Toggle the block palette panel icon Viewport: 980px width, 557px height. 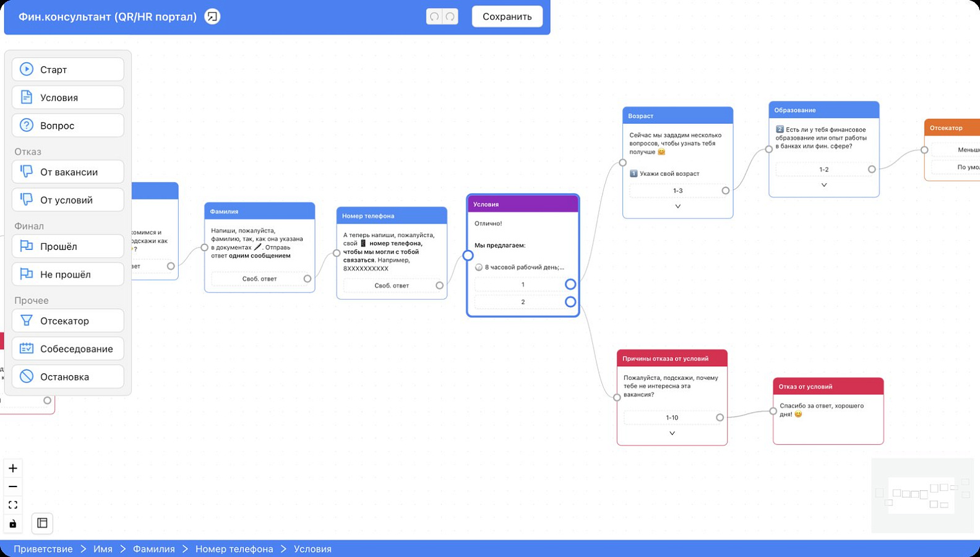coord(42,523)
